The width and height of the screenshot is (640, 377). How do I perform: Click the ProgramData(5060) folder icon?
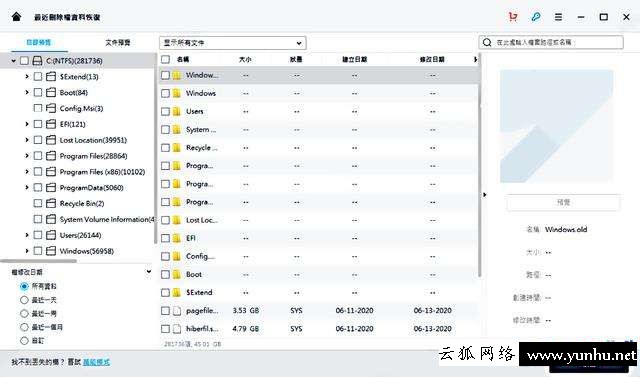pos(51,188)
